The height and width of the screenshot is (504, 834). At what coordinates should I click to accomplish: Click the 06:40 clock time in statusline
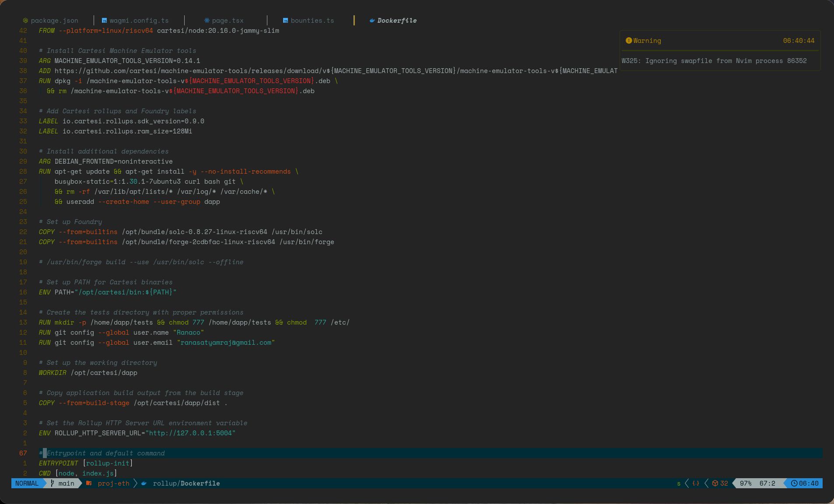809,483
